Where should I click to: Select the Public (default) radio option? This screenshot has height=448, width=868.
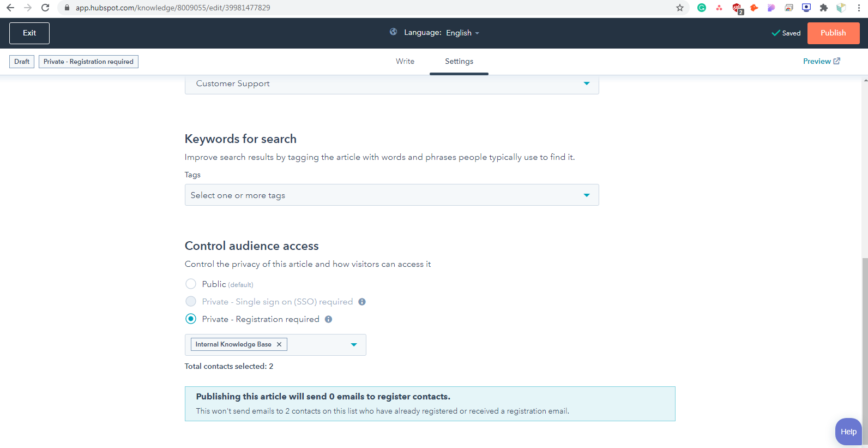[191, 284]
